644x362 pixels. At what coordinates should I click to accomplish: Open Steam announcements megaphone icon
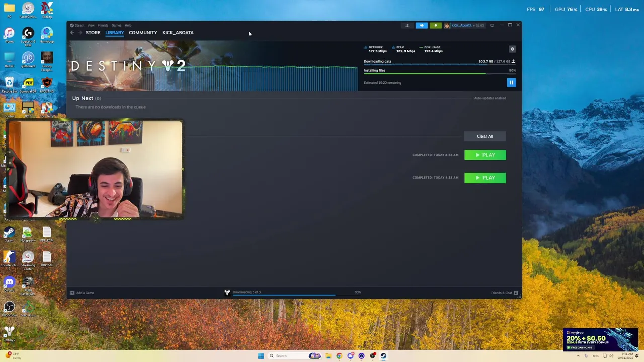pos(421,25)
